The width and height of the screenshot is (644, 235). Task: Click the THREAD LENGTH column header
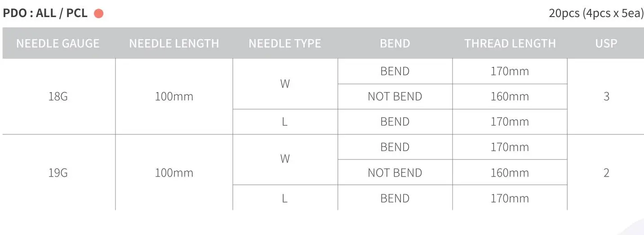click(510, 44)
